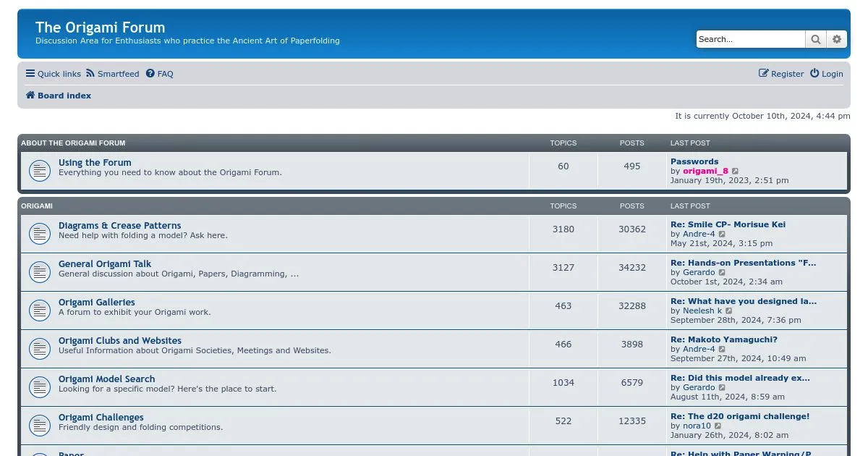Screen dimensions: 868x456
Task: Open About the Origami Forum category
Action: 73,143
